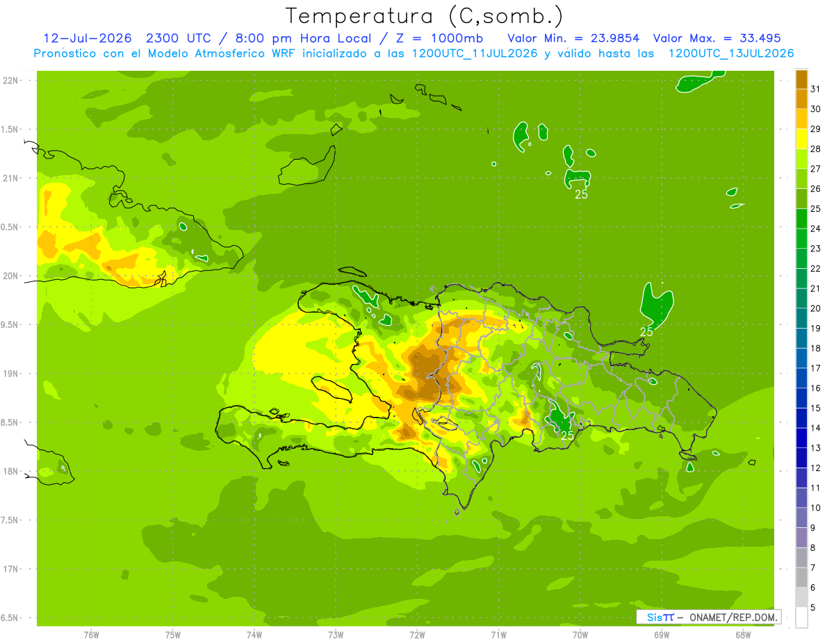Click the "10" label on the color scale
The width and height of the screenshot is (834, 644).
816,508
